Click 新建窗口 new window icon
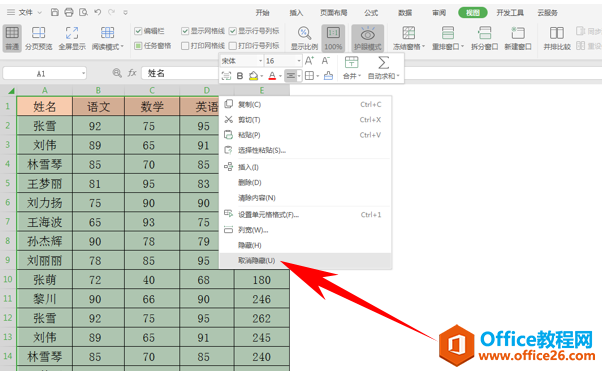The image size is (602, 373). pos(518,38)
